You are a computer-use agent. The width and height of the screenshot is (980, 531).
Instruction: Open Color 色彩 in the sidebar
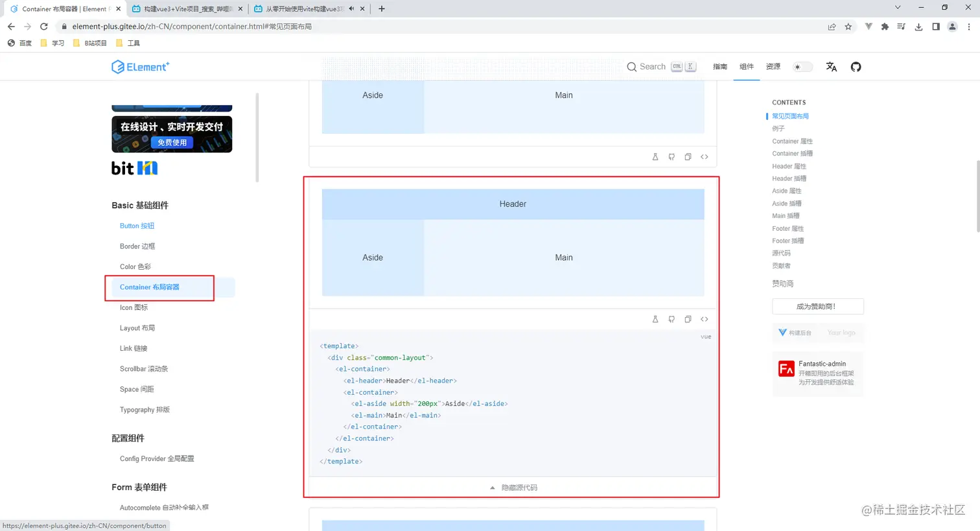(x=135, y=266)
